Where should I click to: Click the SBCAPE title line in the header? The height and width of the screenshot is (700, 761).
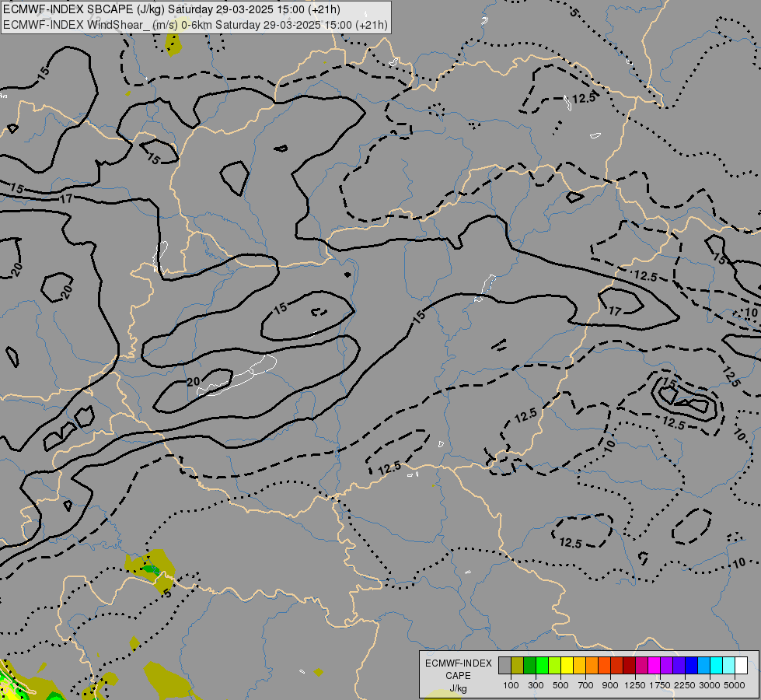pyautogui.click(x=171, y=9)
